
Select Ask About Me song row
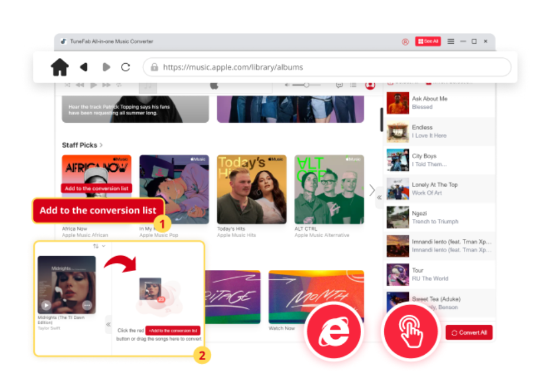click(440, 103)
